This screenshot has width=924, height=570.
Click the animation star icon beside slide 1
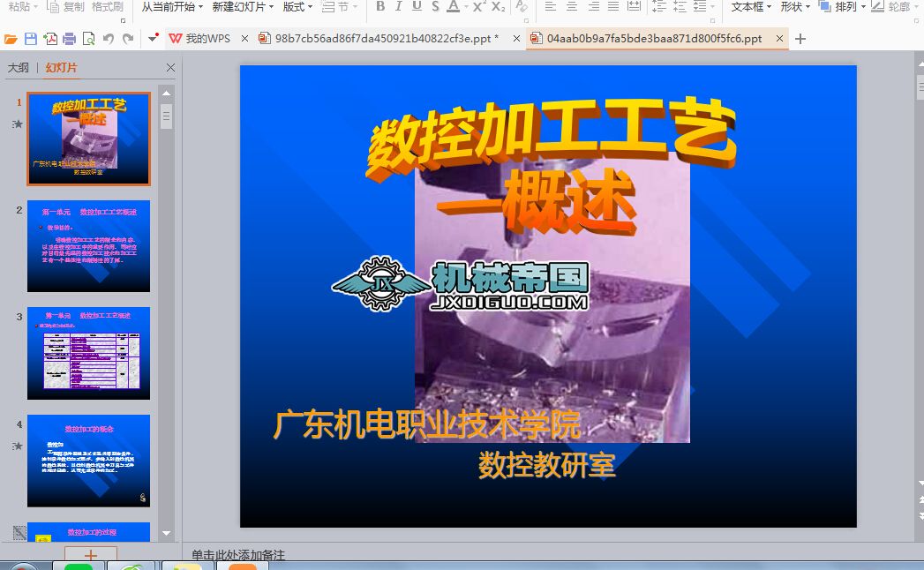pos(18,124)
